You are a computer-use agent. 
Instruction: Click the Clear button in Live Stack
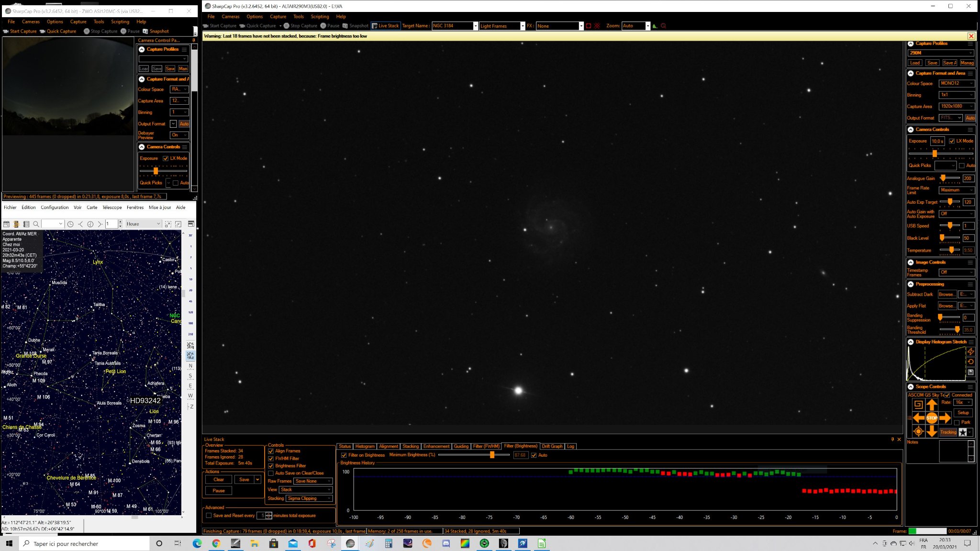(219, 480)
